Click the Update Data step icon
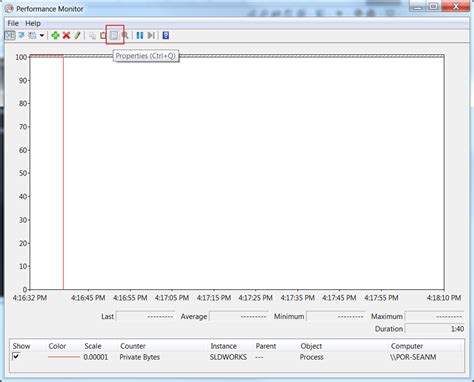The width and height of the screenshot is (474, 382). click(x=151, y=35)
